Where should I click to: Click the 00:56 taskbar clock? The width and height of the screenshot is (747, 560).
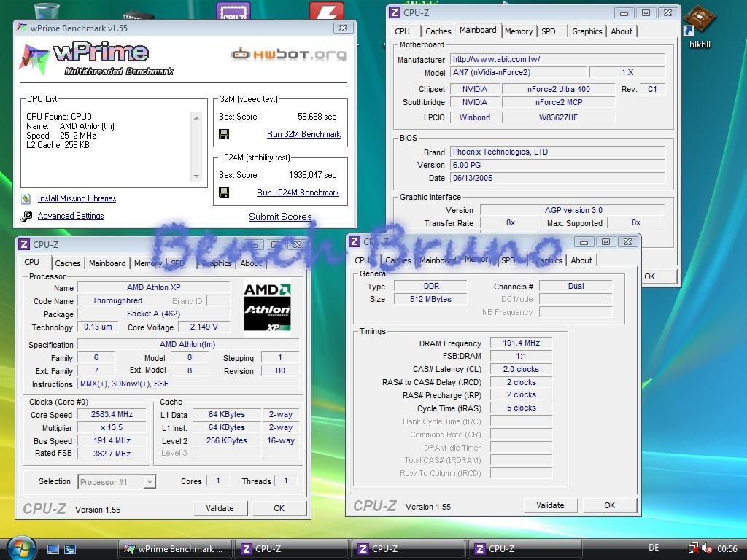tap(727, 548)
